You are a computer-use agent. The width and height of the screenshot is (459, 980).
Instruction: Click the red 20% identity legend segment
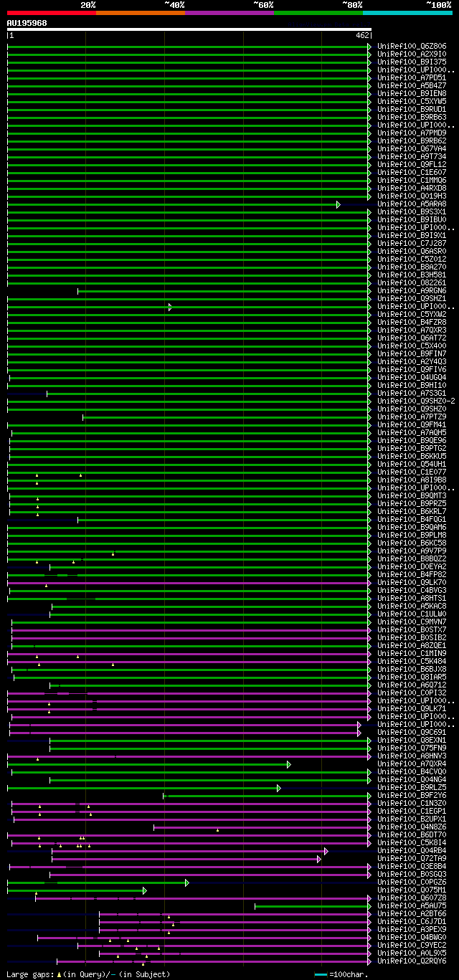tap(52, 13)
